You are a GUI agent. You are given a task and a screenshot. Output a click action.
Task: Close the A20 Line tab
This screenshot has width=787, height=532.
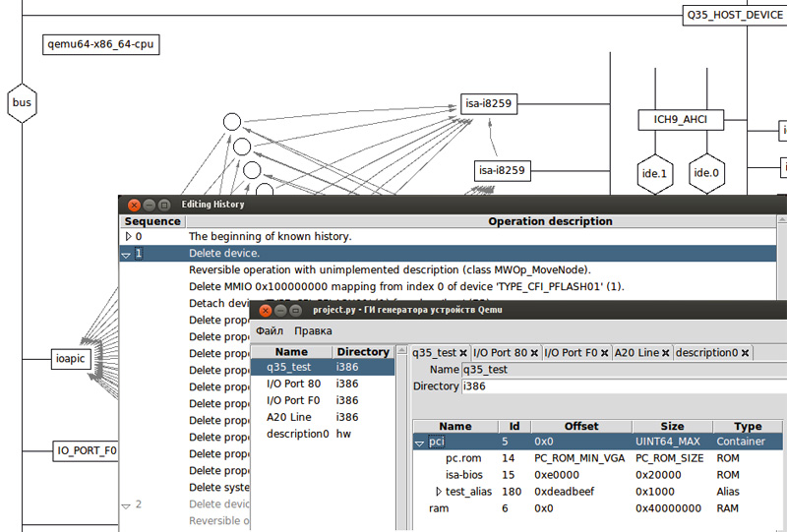[666, 353]
